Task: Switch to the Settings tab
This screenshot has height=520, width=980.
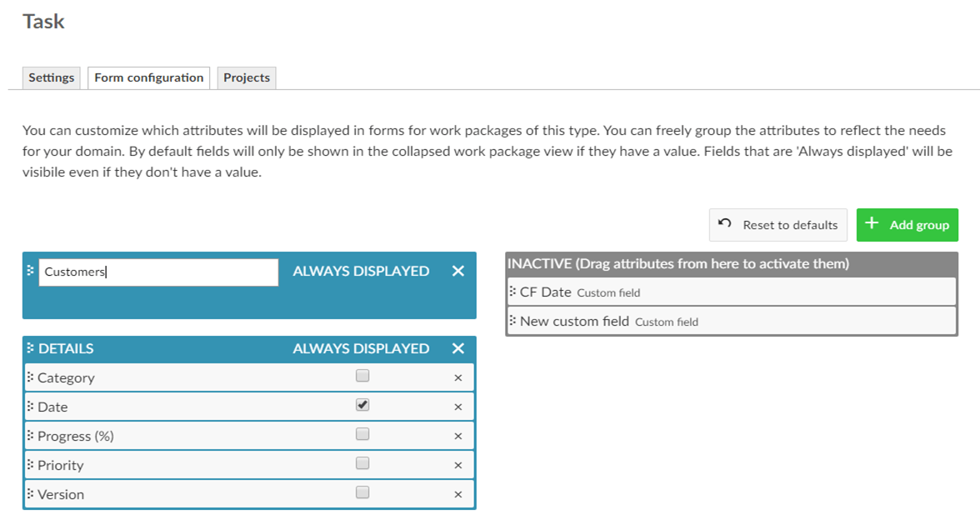Action: (51, 77)
